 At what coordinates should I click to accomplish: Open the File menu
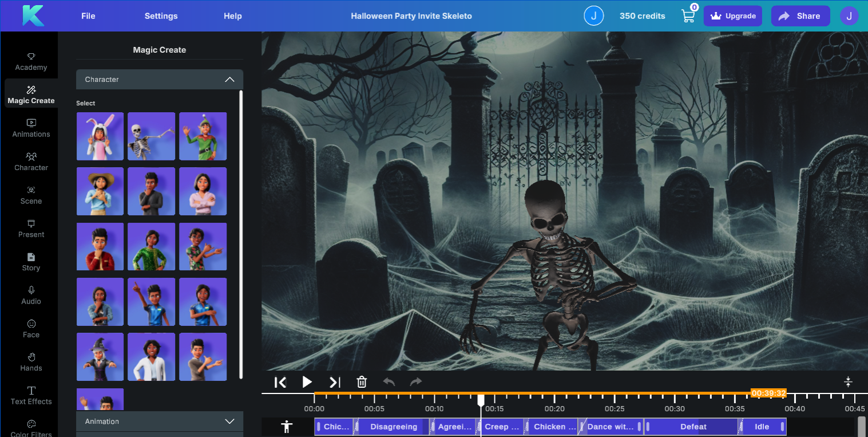88,15
